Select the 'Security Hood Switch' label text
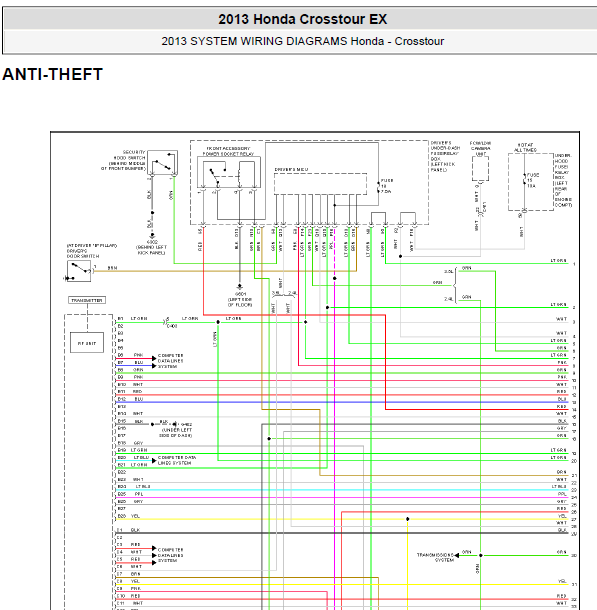The width and height of the screenshot is (597, 610). pos(123,160)
